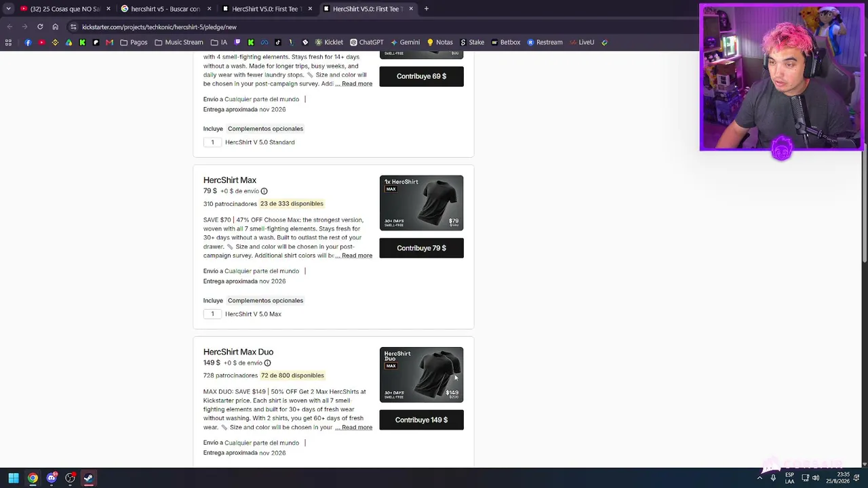Show shipping info icon for HercShirt Max Duo

tap(267, 363)
